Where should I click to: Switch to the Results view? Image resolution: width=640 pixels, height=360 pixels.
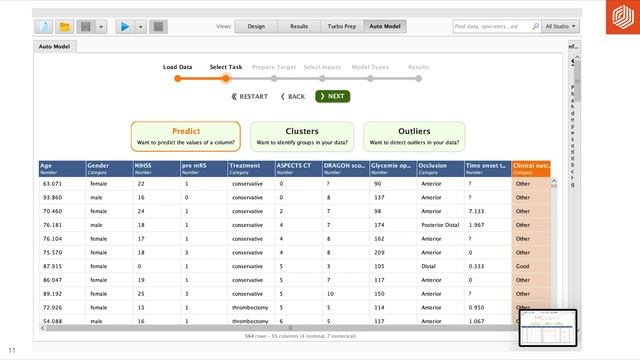(x=299, y=26)
